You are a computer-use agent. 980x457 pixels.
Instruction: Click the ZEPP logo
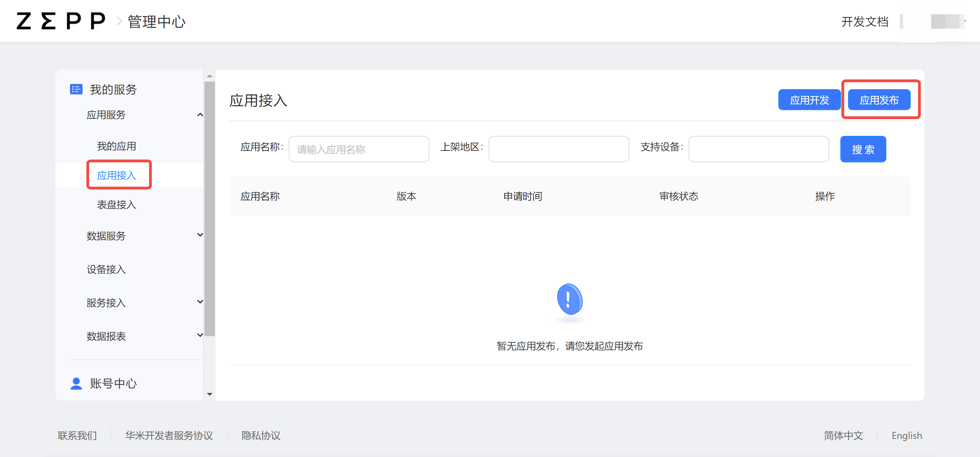click(61, 21)
